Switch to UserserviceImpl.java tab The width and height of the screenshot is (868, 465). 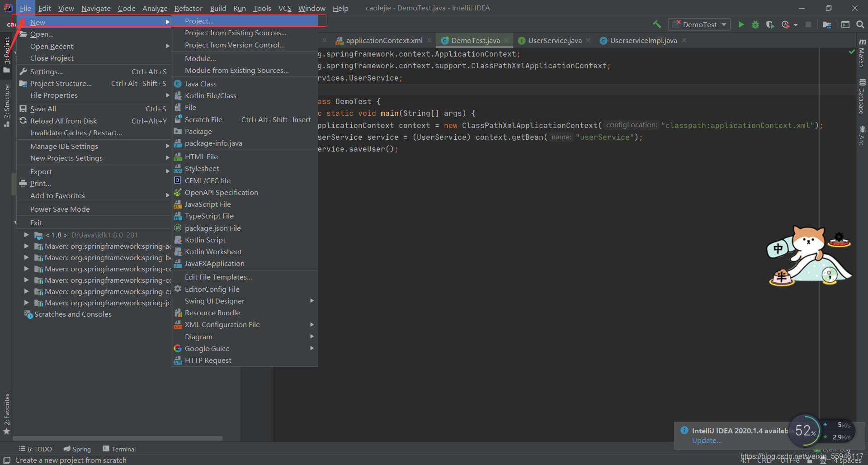click(643, 40)
